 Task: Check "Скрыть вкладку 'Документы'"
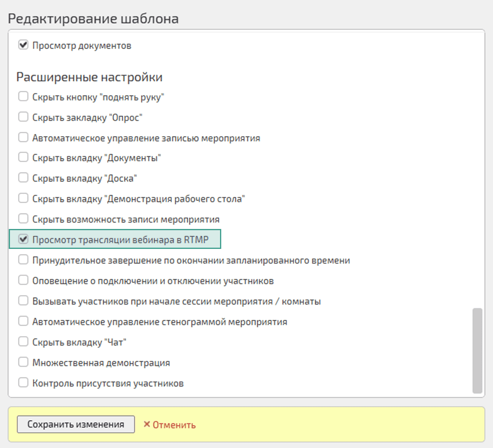click(x=23, y=157)
